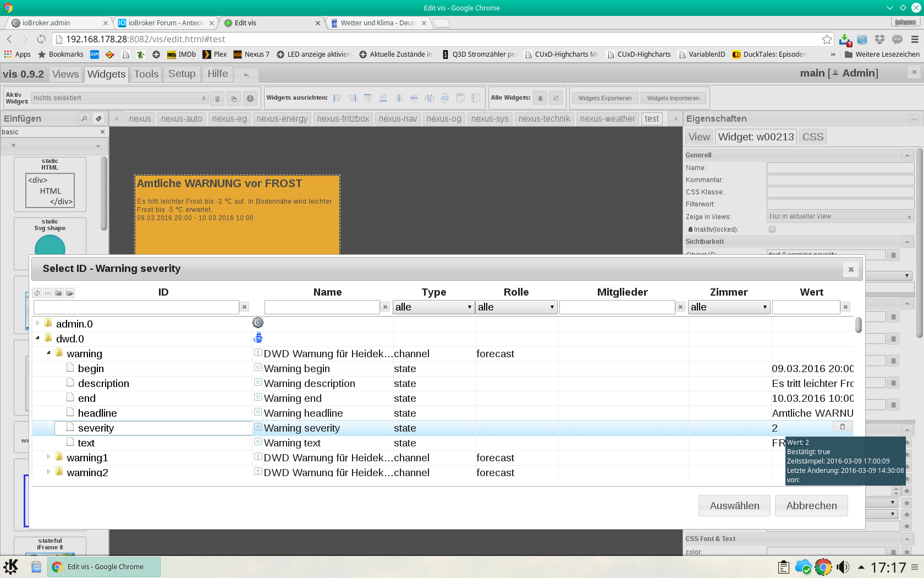Select the headline tree row

[x=443, y=413]
